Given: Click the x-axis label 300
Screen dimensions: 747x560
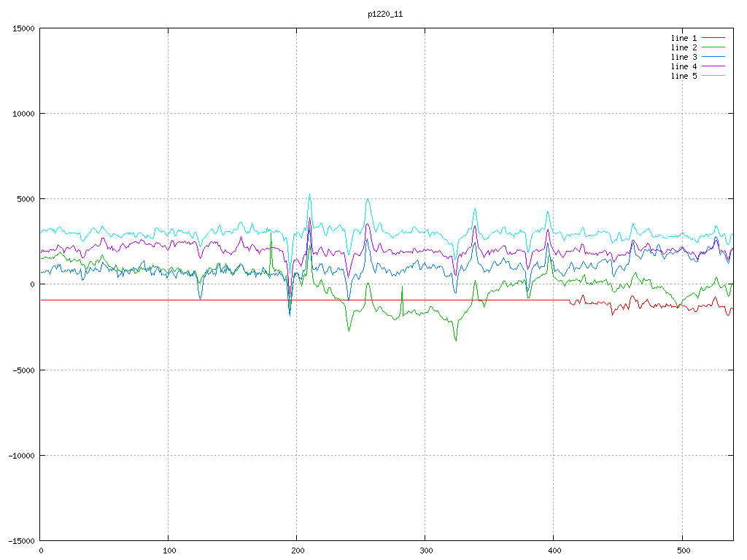Looking at the screenshot, I should click(426, 551).
